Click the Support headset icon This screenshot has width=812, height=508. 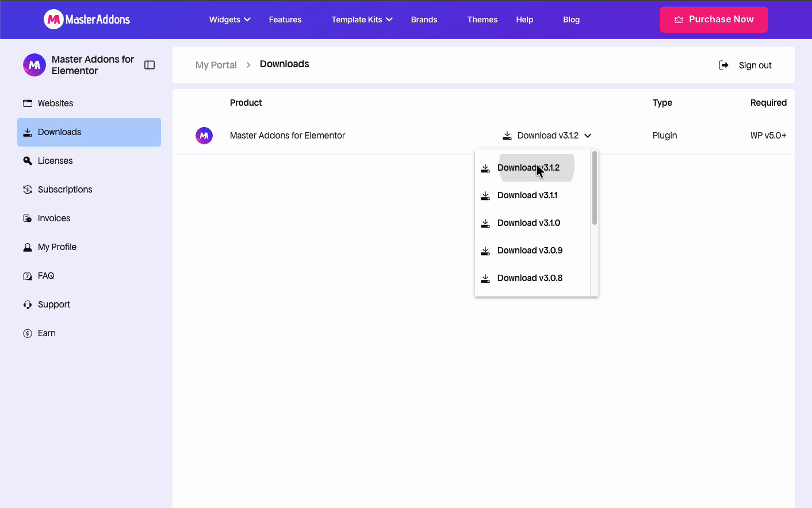28,305
